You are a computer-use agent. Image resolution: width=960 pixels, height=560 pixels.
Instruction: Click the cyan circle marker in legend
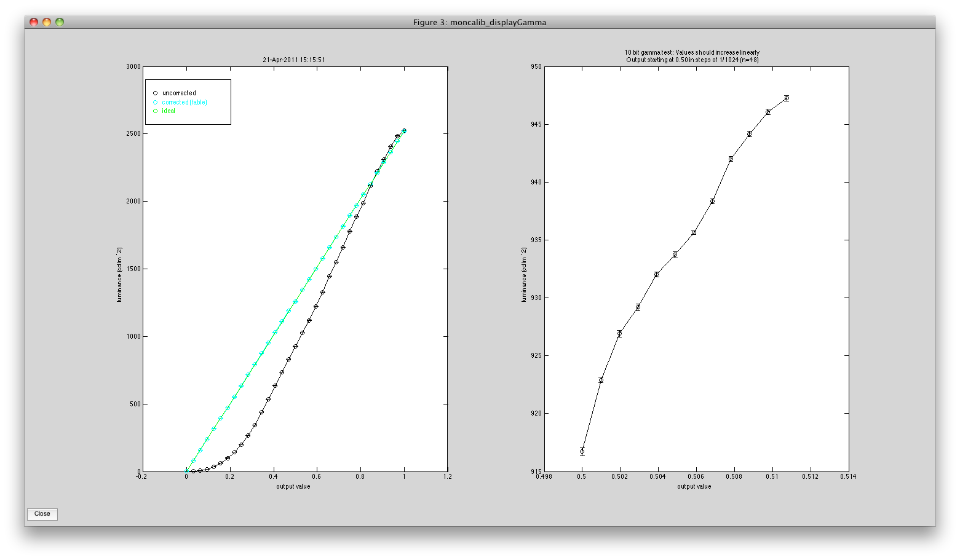(156, 102)
